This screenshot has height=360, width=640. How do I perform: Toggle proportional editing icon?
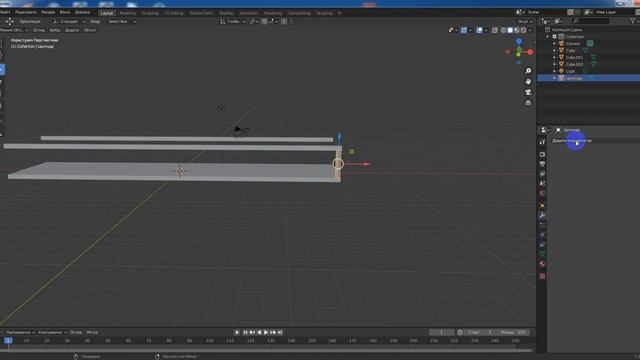click(284, 21)
